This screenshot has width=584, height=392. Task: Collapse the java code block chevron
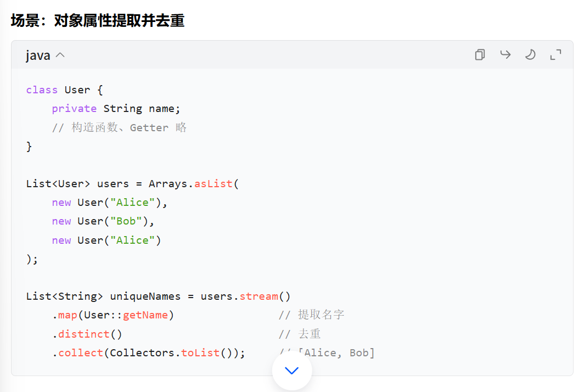coord(60,55)
